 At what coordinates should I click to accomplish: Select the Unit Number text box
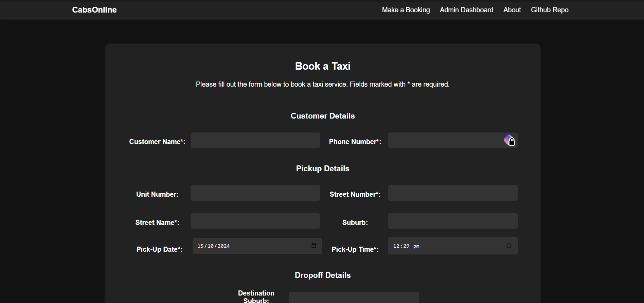[x=255, y=193]
